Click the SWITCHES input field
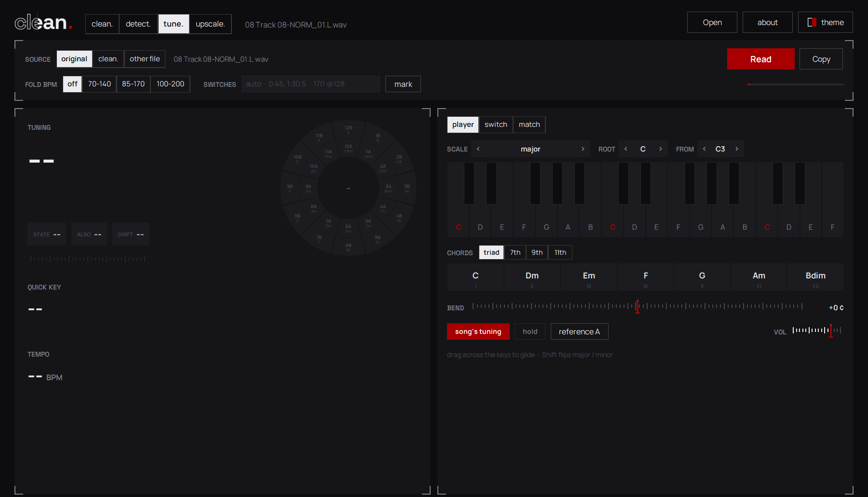Screen dimensions: 868x497 tap(311, 84)
